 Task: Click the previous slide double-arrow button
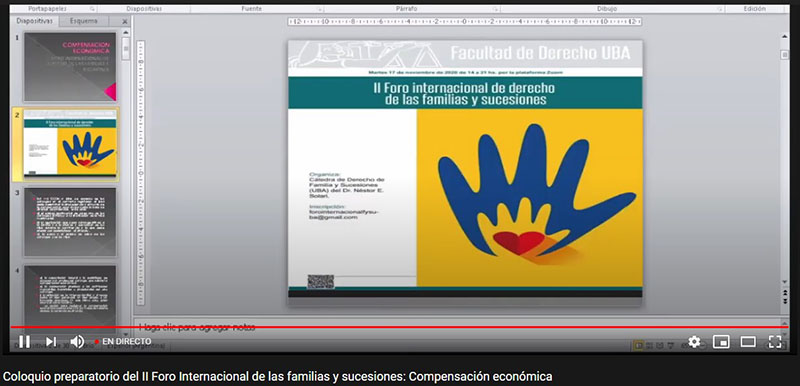point(785,293)
